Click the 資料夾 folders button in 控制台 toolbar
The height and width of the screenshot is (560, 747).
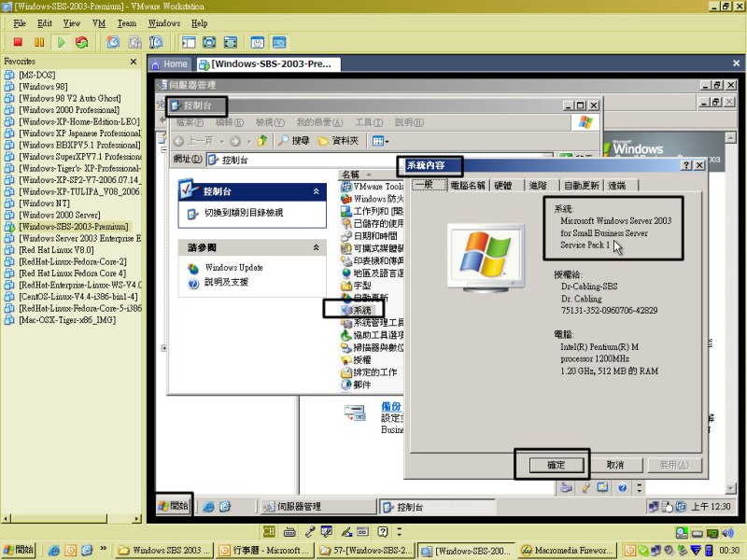(338, 141)
